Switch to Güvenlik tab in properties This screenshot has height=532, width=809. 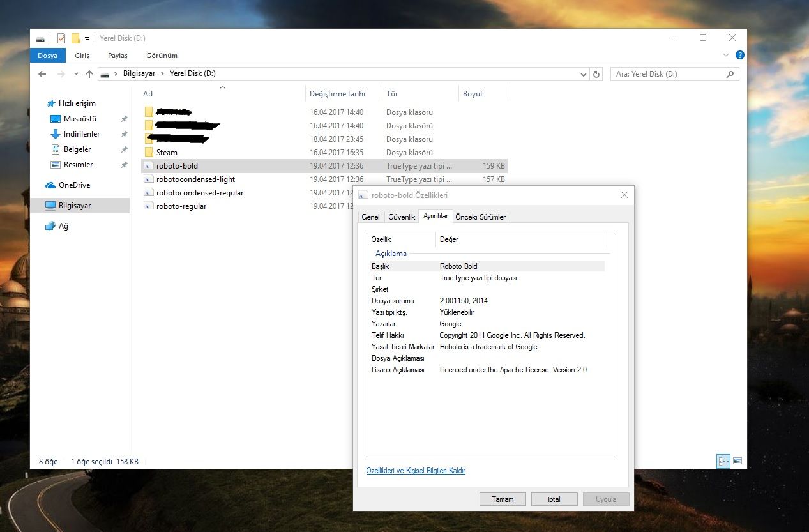point(402,217)
